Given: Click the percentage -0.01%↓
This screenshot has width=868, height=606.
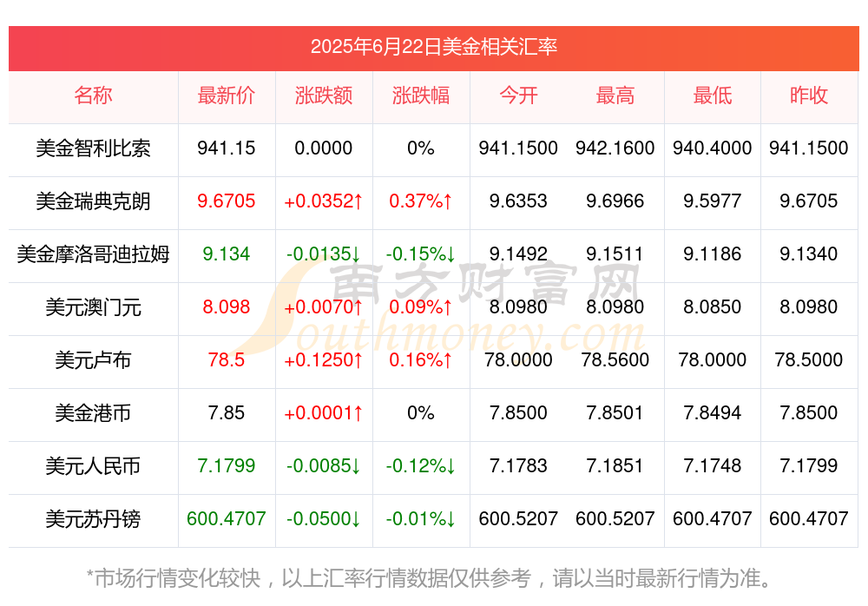Looking at the screenshot, I should (421, 519).
